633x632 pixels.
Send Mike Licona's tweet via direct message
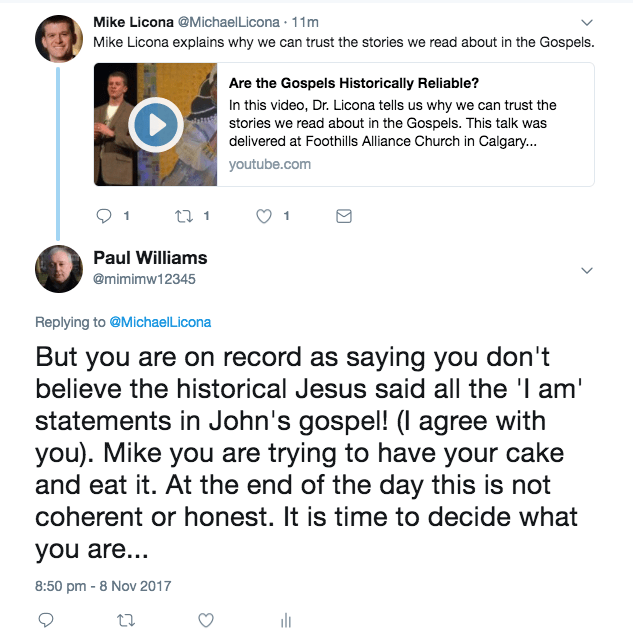[x=343, y=215]
